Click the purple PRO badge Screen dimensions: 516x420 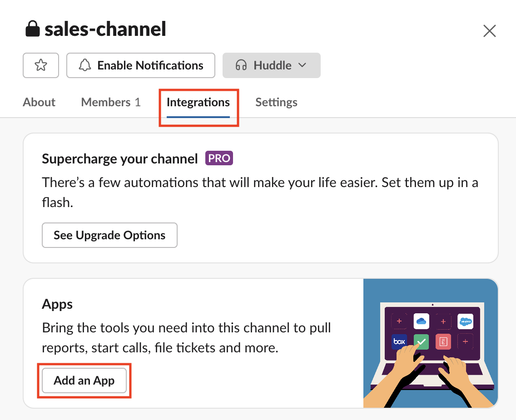coord(219,158)
